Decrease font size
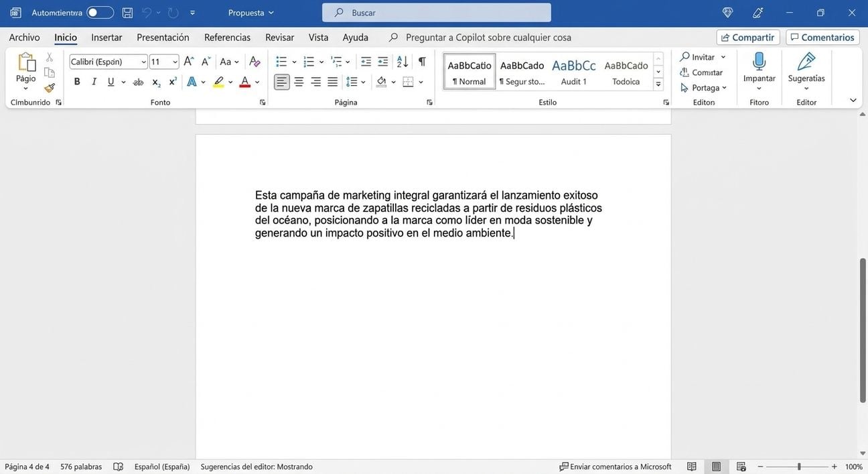This screenshot has height=474, width=868. 206,62
